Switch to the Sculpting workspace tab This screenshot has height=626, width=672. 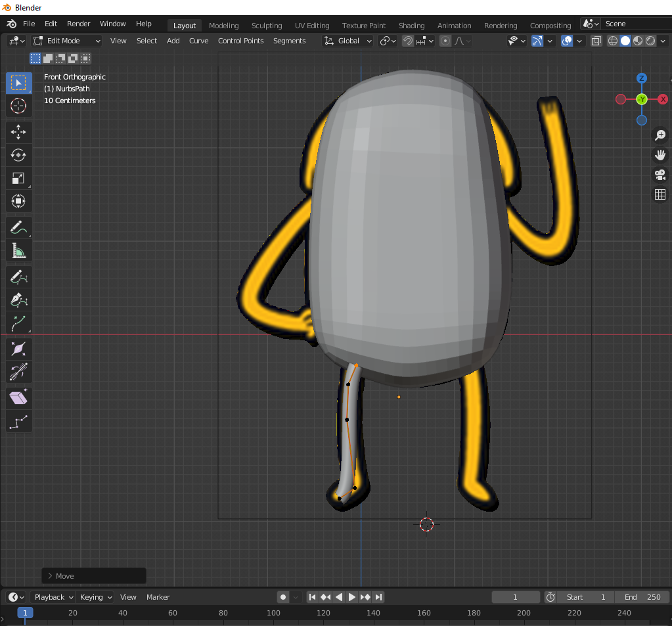(x=267, y=26)
